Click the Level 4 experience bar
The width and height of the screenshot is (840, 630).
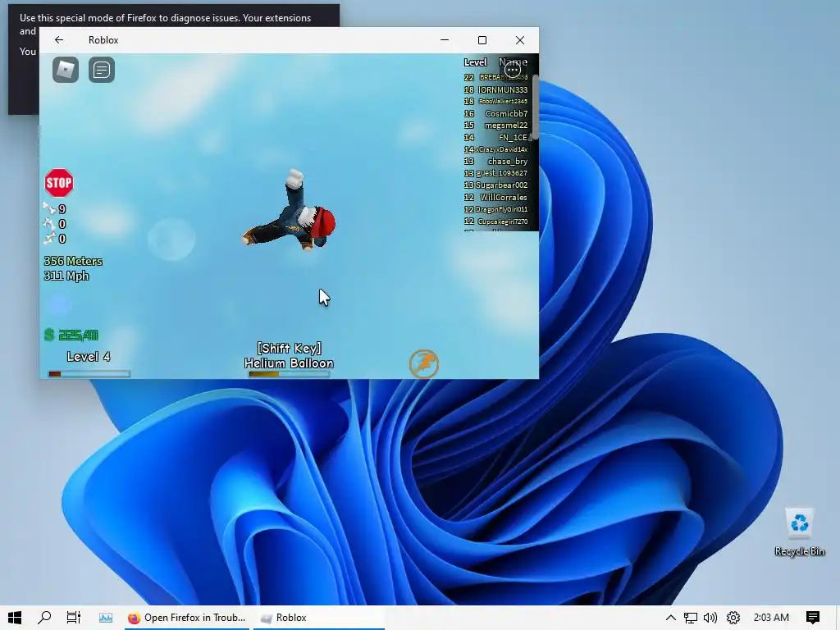(x=89, y=374)
